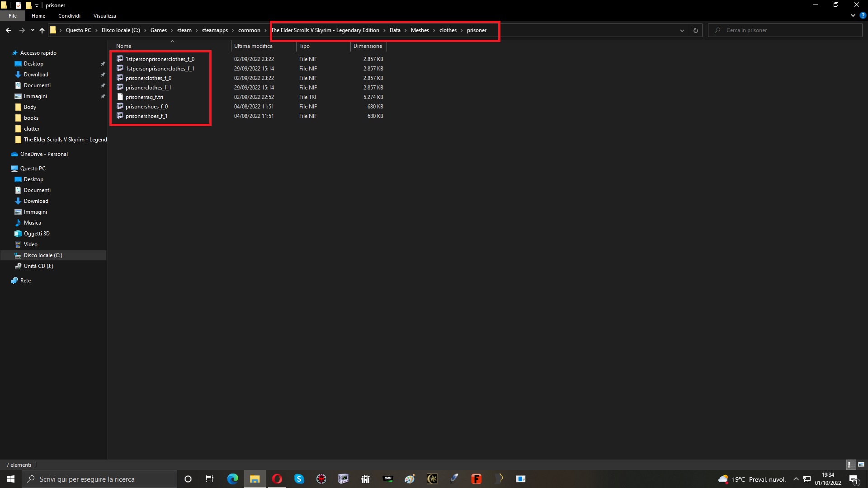Open Nexus Mod Manager (NMM) taskbar icon
This screenshot has width=868, height=488.
[388, 479]
